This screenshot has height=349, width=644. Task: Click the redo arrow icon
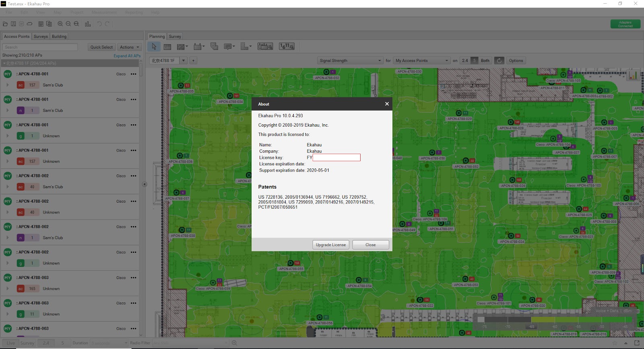point(107,24)
